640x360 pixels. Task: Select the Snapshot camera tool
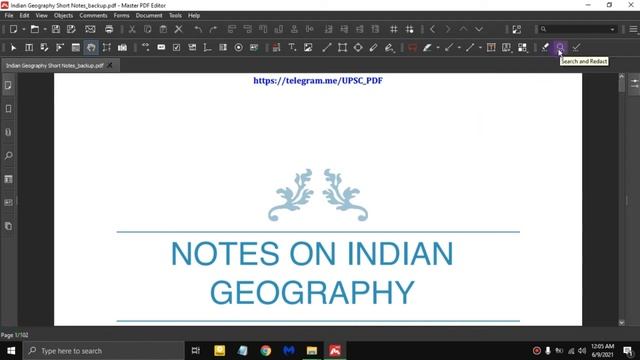pos(122,48)
